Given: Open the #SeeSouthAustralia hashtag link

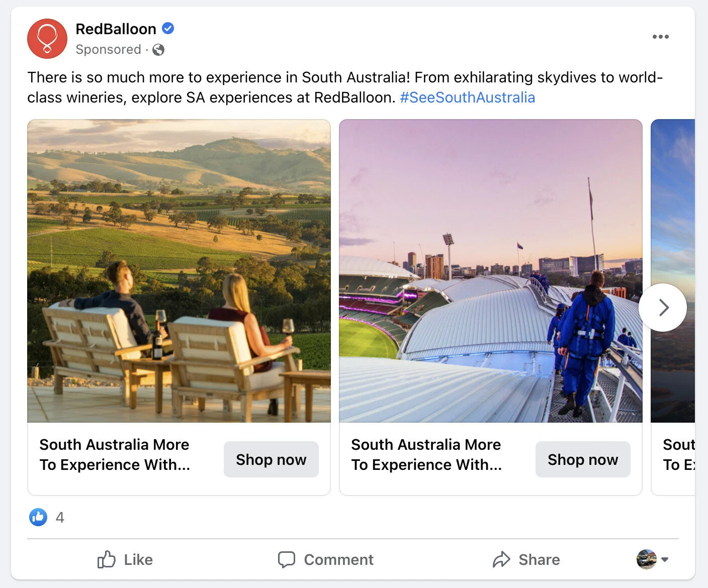Looking at the screenshot, I should tap(467, 97).
